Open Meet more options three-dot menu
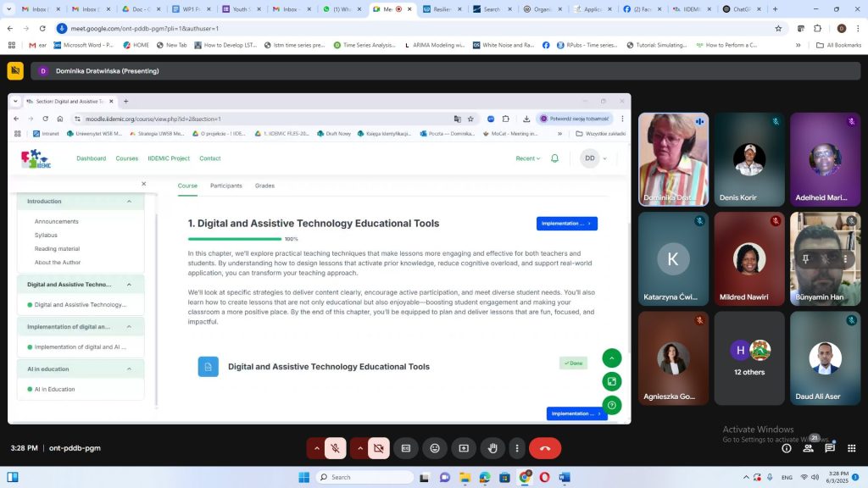The width and height of the screenshot is (868, 488). click(x=517, y=448)
